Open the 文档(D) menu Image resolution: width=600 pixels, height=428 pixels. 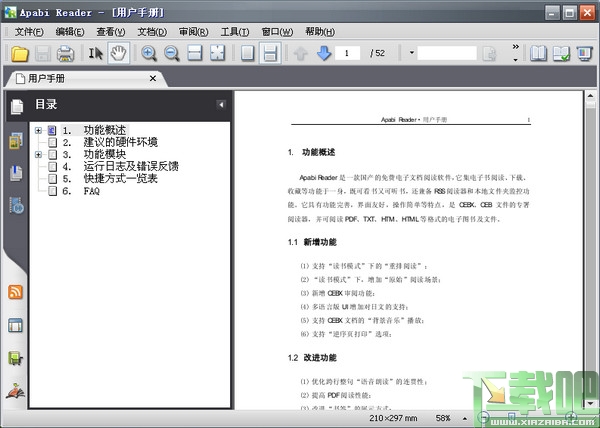[152, 32]
